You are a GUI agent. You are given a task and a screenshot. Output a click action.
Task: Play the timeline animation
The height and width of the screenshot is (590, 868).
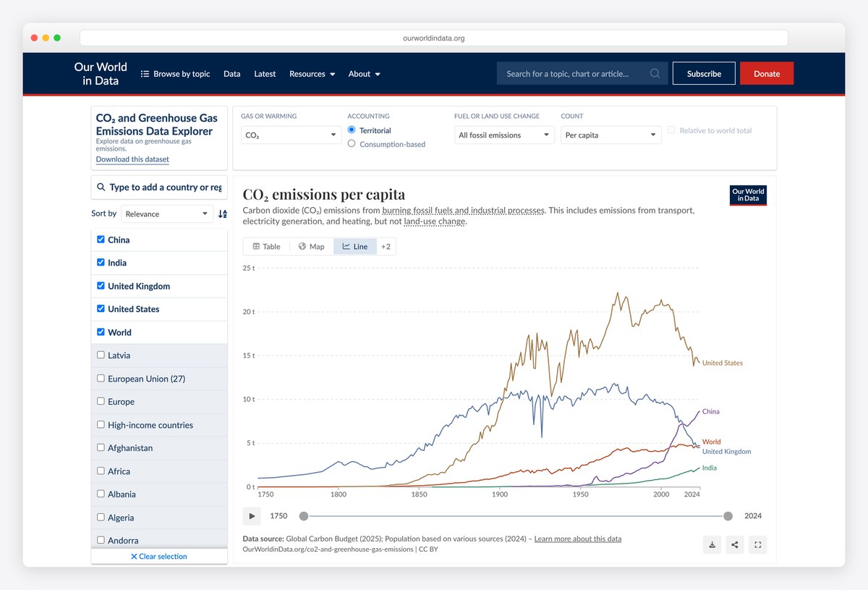[252, 516]
